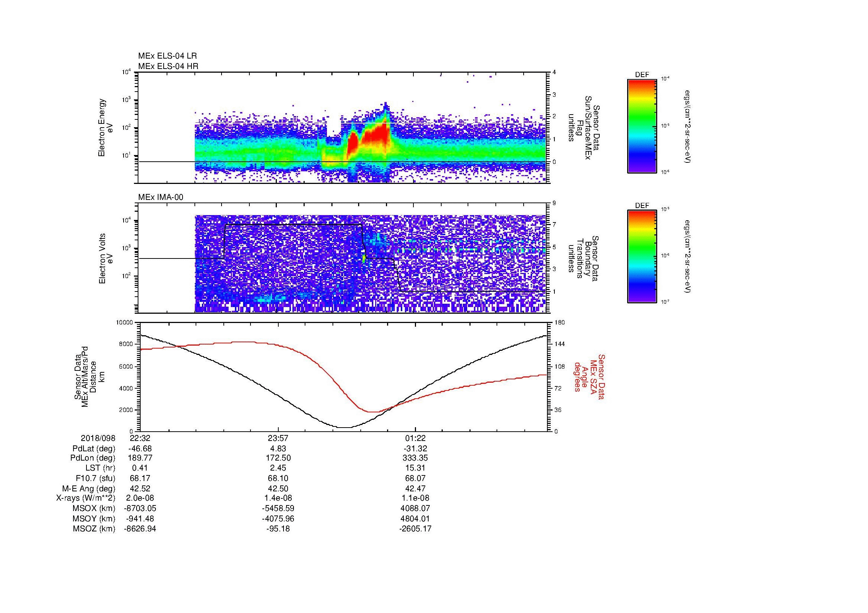
Task: Click the PdLon value '172.50'
Action: [278, 458]
